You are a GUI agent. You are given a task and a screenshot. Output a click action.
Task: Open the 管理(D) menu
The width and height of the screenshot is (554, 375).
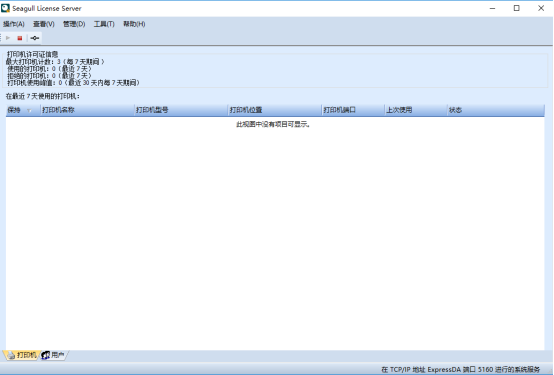point(74,24)
